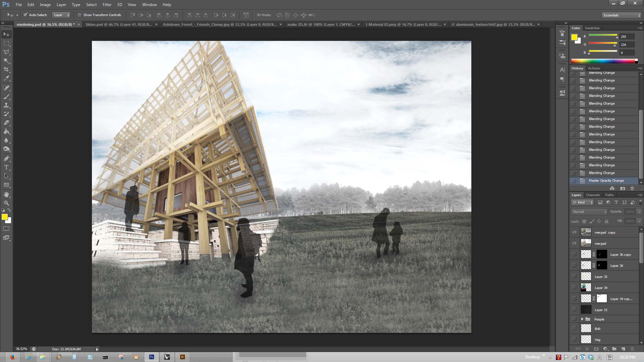Show the Layer 35 layer
Image resolution: width=644 pixels, height=362 pixels.
(574, 276)
